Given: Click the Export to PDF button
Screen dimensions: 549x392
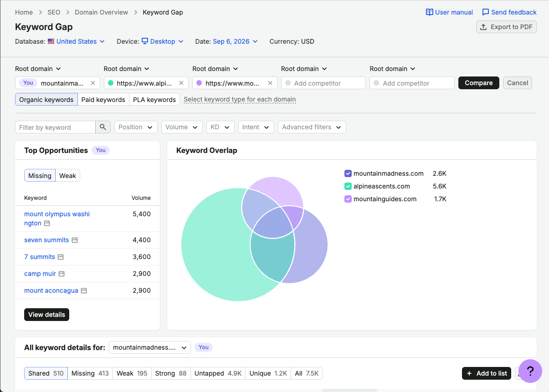Looking at the screenshot, I should click(506, 27).
